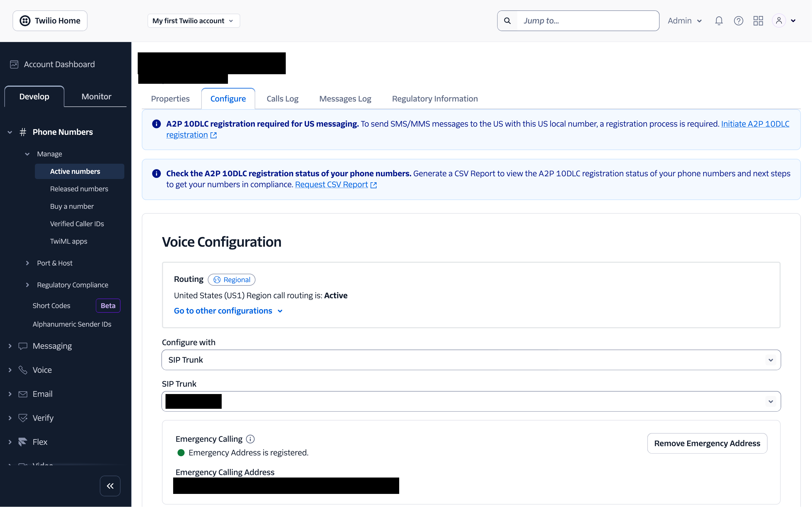Click external link icon after A2P registration link
This screenshot has height=507, width=812.
[213, 135]
